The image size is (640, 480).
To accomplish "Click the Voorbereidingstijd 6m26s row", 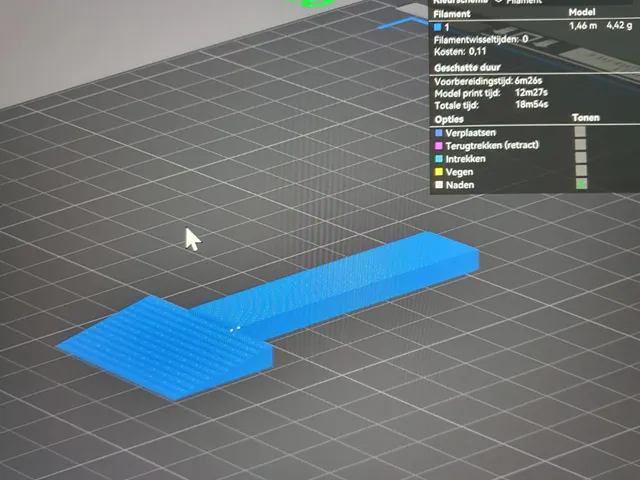I will [x=488, y=81].
